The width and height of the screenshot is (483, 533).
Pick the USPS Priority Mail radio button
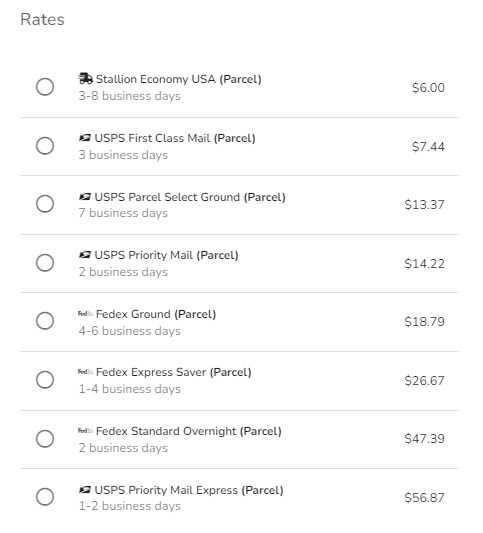(45, 263)
